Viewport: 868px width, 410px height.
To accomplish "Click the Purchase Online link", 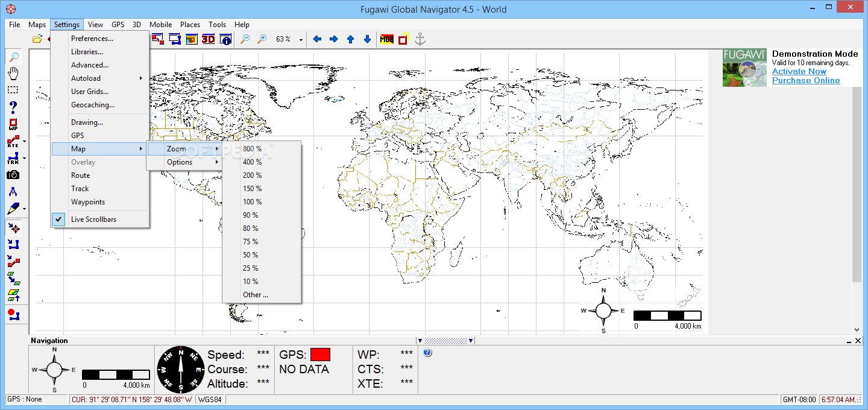I will [806, 81].
